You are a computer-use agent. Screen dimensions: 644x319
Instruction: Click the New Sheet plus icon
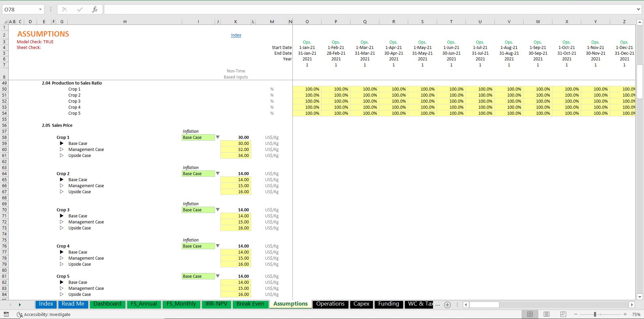coord(447,305)
